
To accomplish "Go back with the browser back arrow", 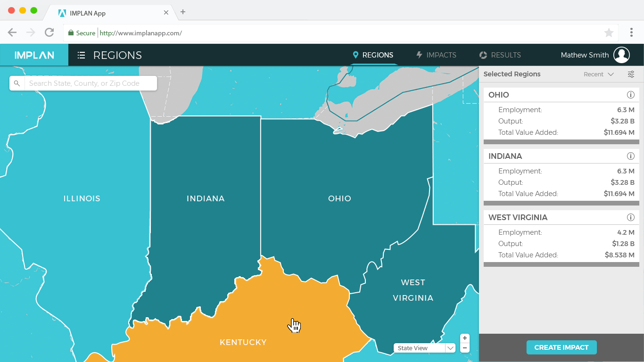I will (12, 33).
